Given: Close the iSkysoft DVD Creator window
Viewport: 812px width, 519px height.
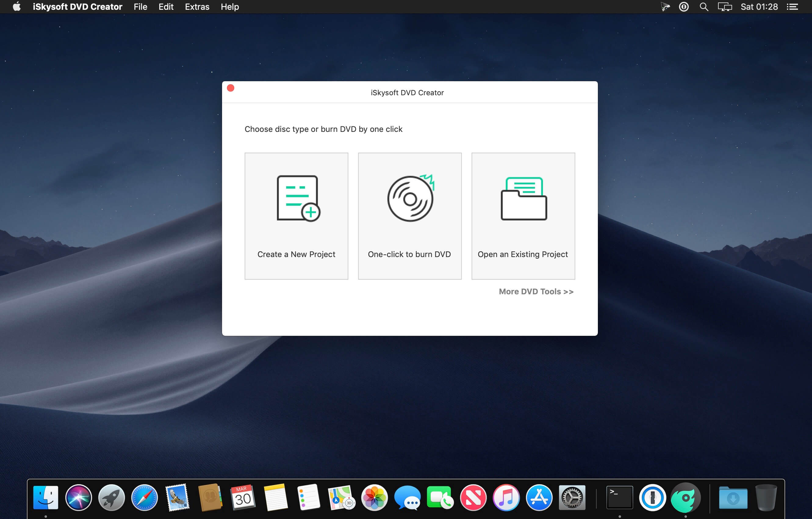Looking at the screenshot, I should coord(231,88).
